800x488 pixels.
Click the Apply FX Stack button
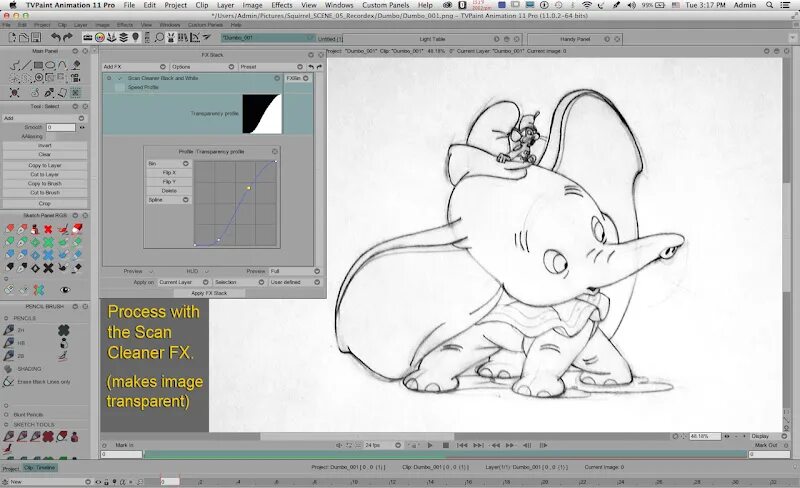click(x=209, y=293)
